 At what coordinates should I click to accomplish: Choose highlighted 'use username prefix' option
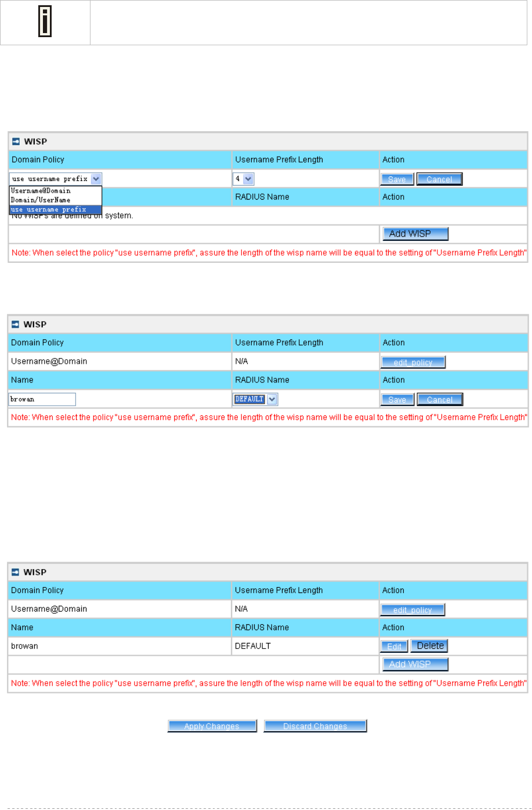click(56, 209)
